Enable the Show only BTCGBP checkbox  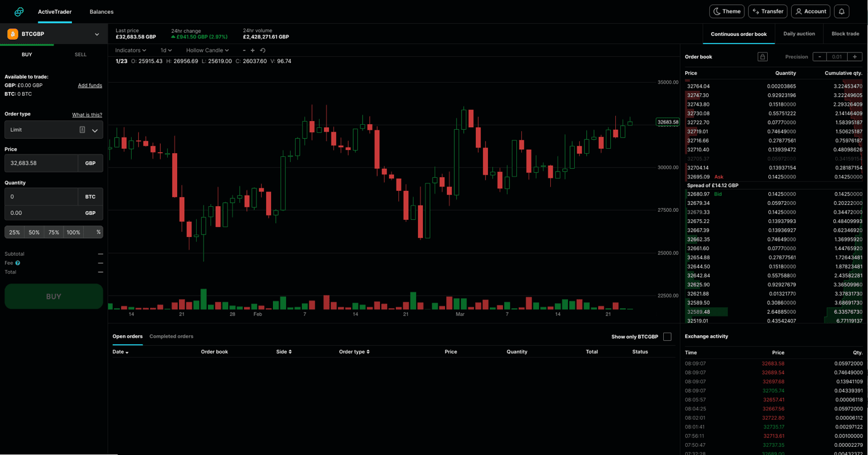pos(667,337)
